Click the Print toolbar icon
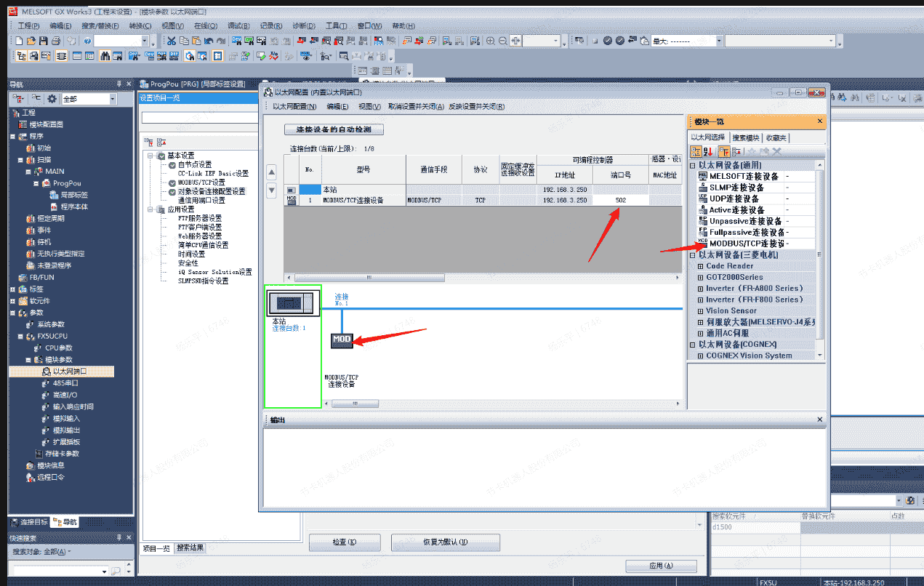This screenshot has height=586, width=924. 56,41
